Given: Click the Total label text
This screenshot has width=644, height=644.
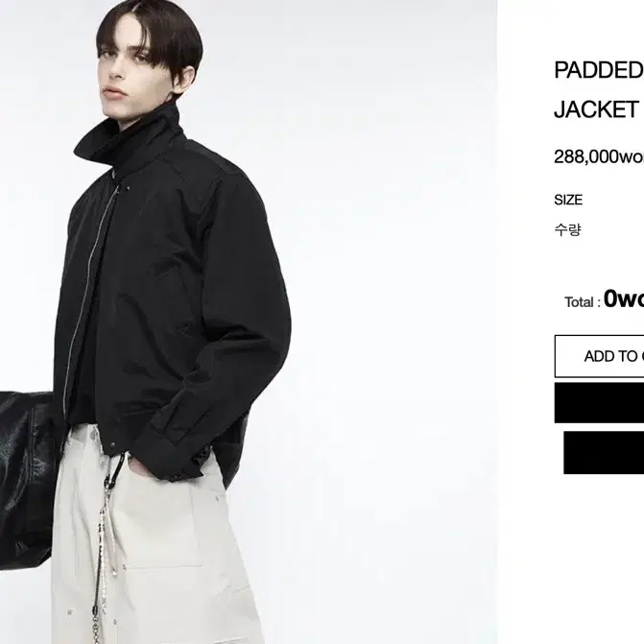Looking at the screenshot, I should point(580,302).
